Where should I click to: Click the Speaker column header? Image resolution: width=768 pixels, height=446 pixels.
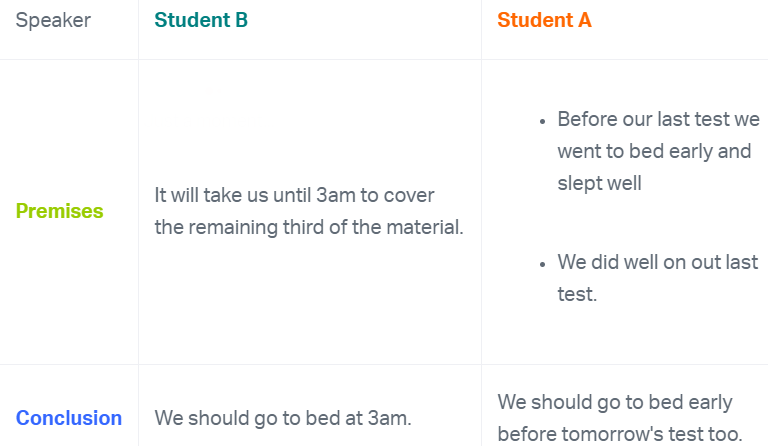point(53,20)
